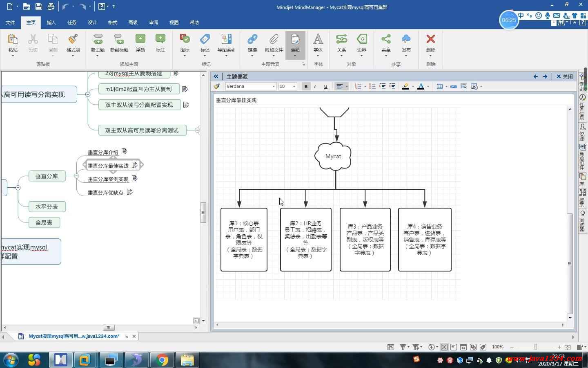Viewport: 588px width, 368px height.
Task: Collapse the 高可用读写分离实现 branch
Action: click(x=88, y=94)
